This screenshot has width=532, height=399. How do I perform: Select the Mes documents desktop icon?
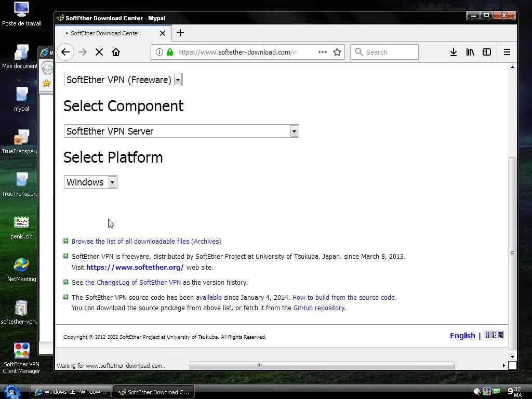tap(19, 57)
